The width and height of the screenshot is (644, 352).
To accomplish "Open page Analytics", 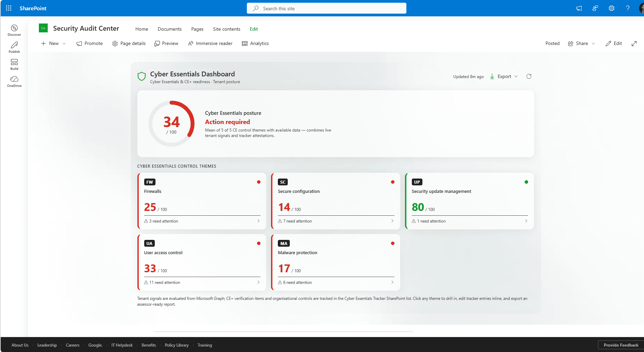I will click(255, 43).
